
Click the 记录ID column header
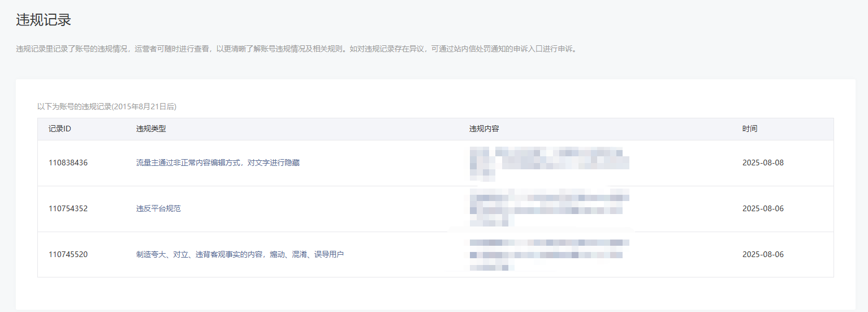click(60, 129)
